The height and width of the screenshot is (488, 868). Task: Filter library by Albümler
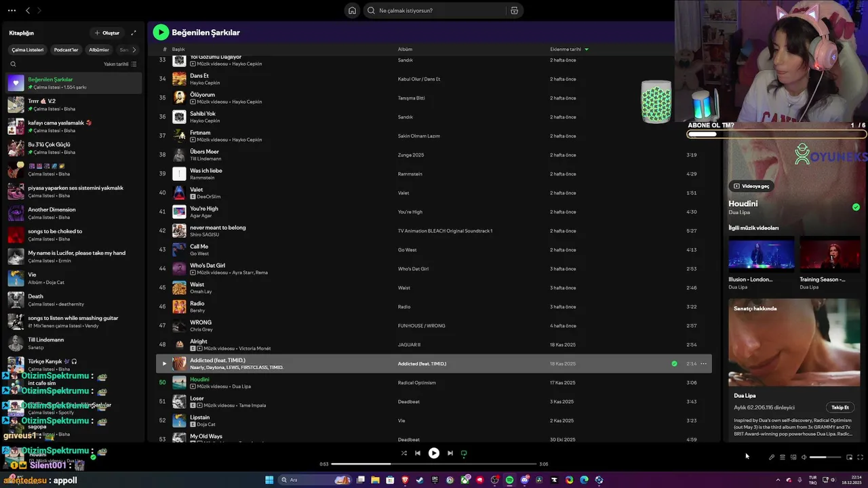click(x=99, y=49)
